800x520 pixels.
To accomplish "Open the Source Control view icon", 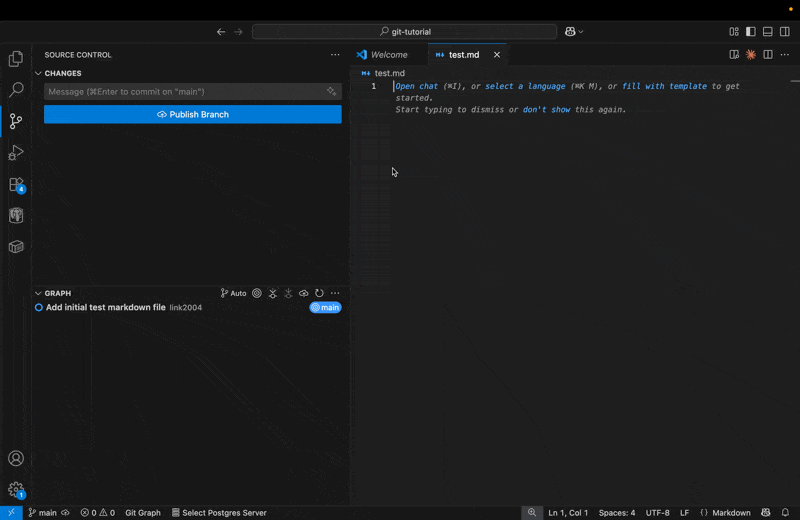I will pos(16,121).
